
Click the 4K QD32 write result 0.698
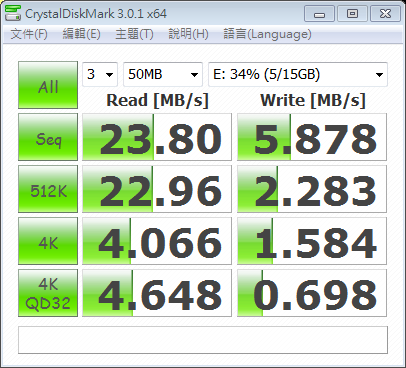coord(312,293)
